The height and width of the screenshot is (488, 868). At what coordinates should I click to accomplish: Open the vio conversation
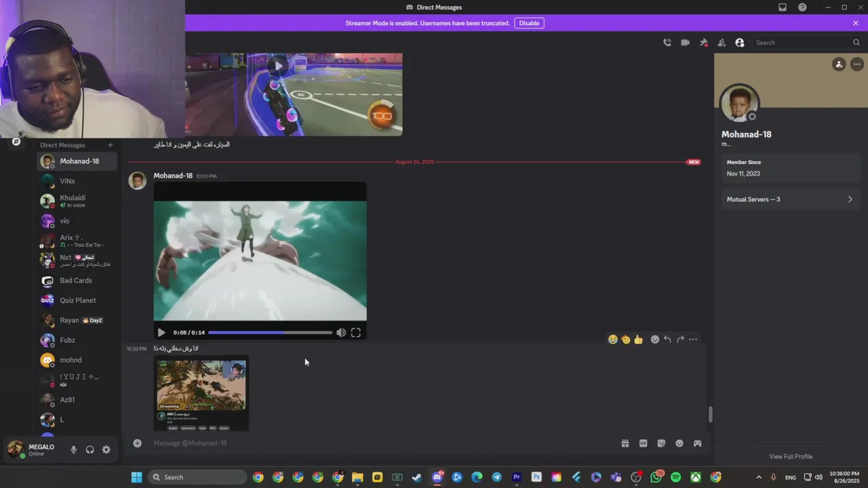click(77, 221)
